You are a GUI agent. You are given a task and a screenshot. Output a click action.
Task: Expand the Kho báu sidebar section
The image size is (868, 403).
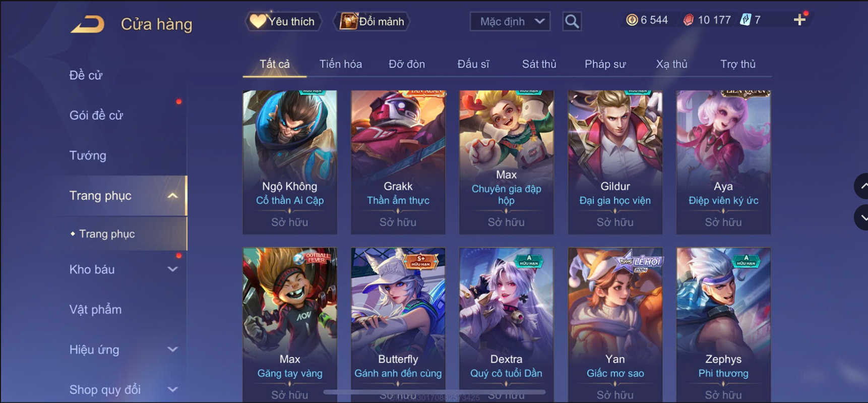173,269
